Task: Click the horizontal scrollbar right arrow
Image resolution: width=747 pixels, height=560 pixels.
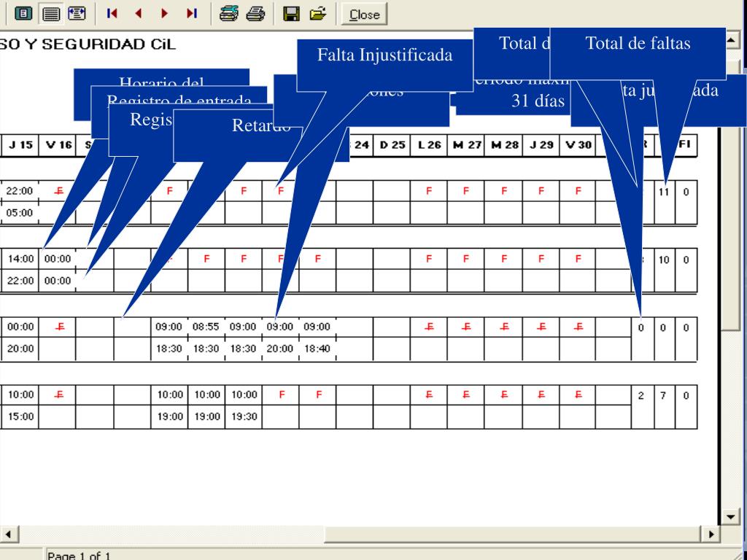Action: tap(711, 534)
